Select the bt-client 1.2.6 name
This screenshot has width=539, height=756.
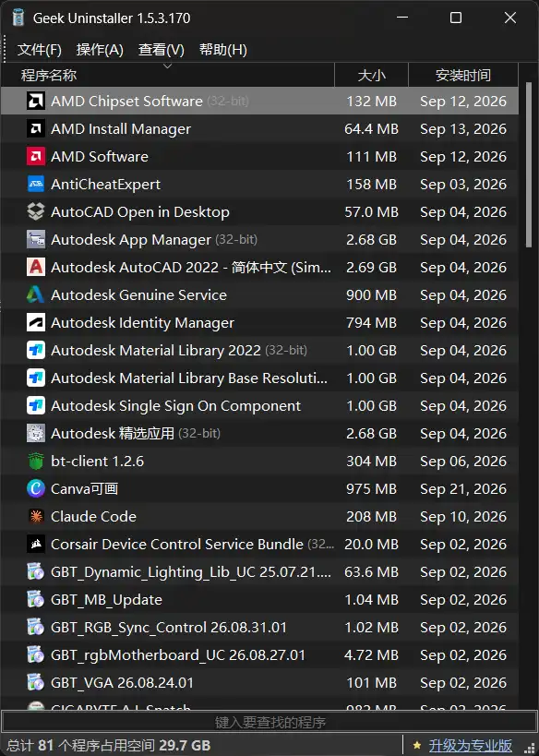(98, 462)
